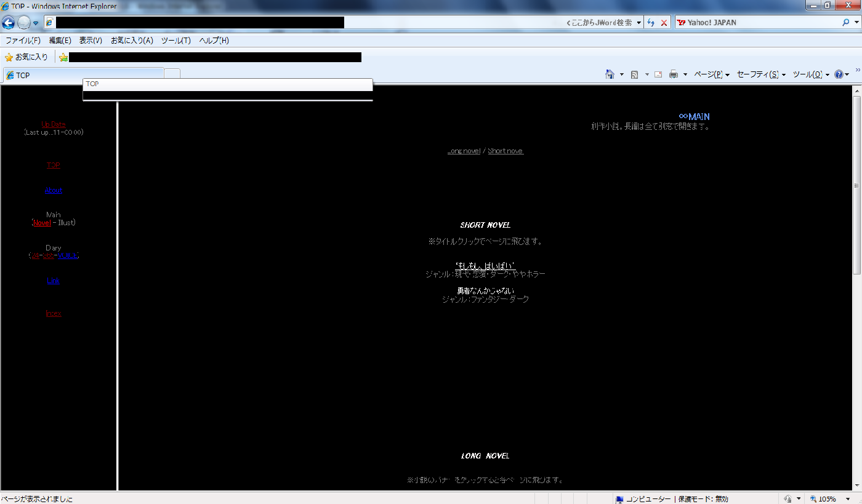
Task: Click the browser Back arrow button
Action: click(8, 23)
